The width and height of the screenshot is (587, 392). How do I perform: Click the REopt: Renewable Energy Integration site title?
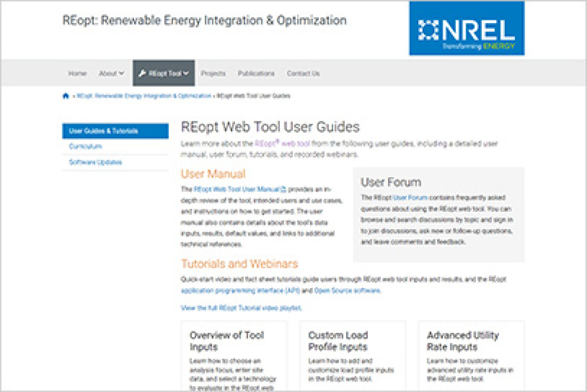(204, 20)
